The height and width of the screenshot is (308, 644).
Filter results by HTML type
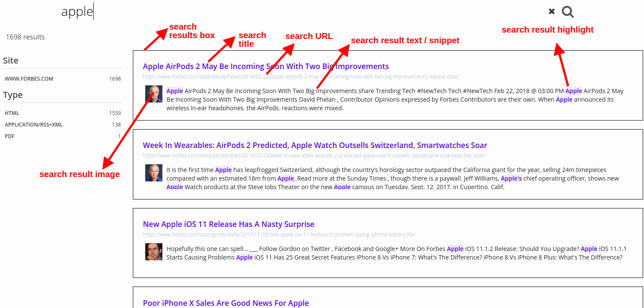pos(12,113)
